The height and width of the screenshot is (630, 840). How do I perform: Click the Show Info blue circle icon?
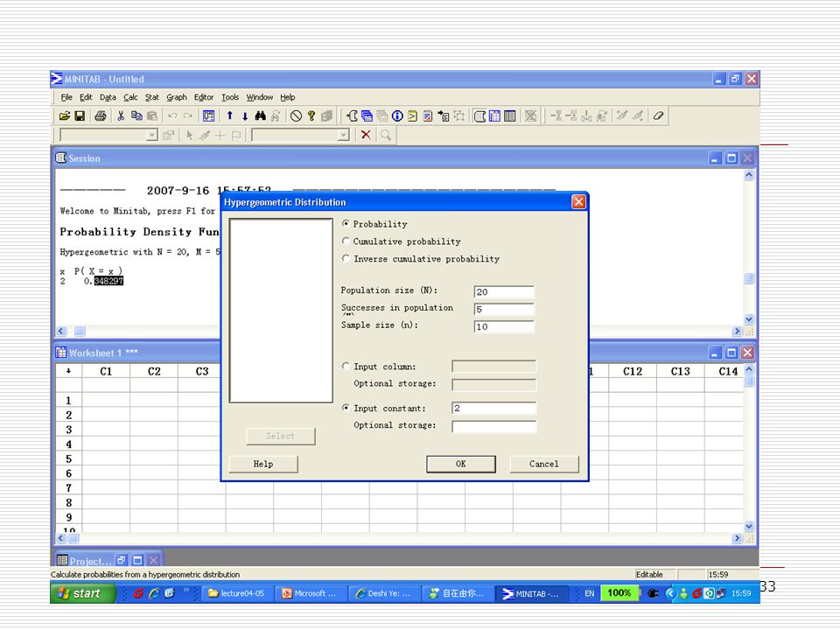(x=397, y=115)
